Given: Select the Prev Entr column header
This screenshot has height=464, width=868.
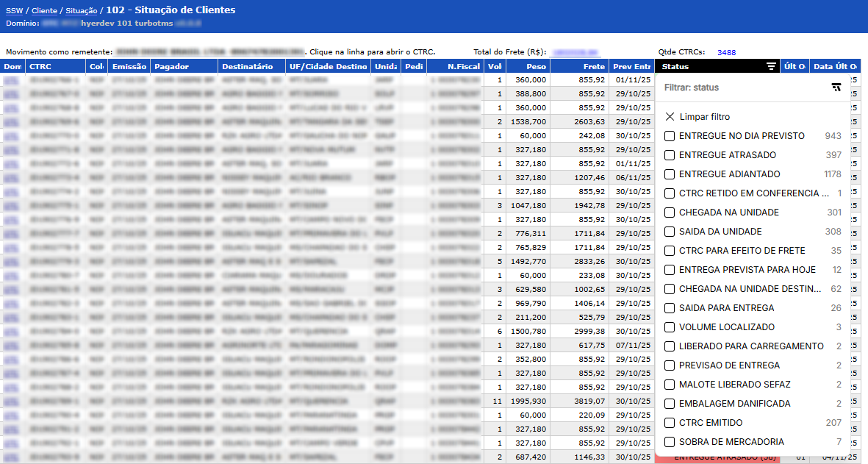Looking at the screenshot, I should tap(631, 66).
